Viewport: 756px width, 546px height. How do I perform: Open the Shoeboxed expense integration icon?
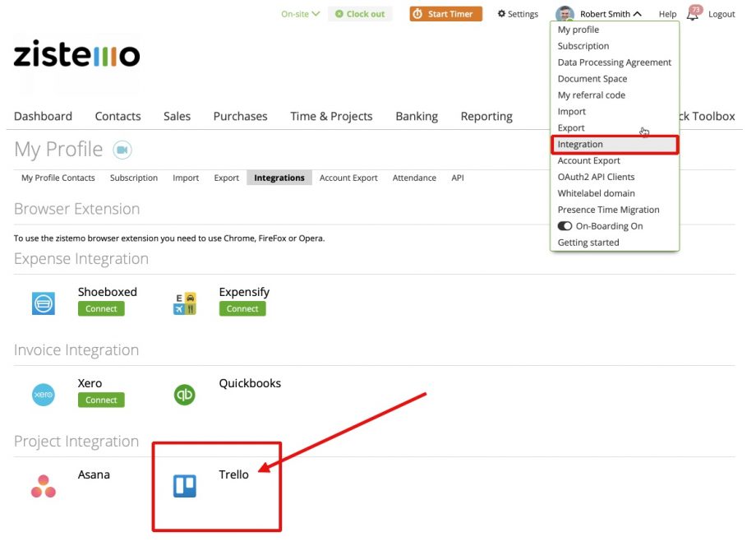[43, 303]
